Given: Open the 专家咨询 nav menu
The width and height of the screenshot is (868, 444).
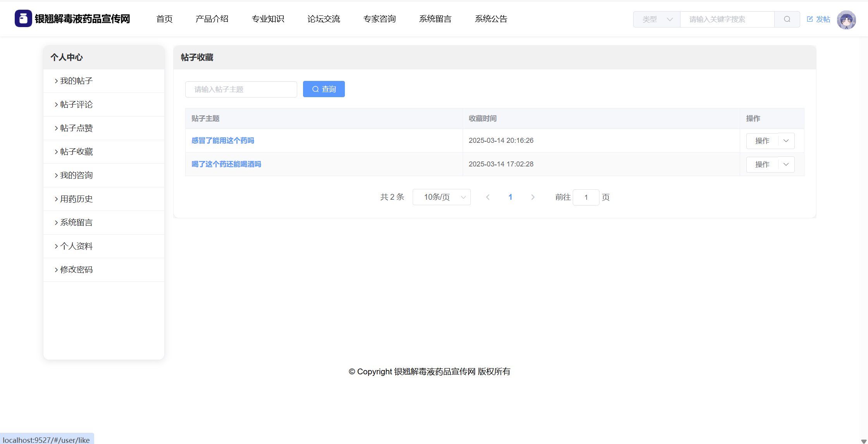Looking at the screenshot, I should coord(379,19).
